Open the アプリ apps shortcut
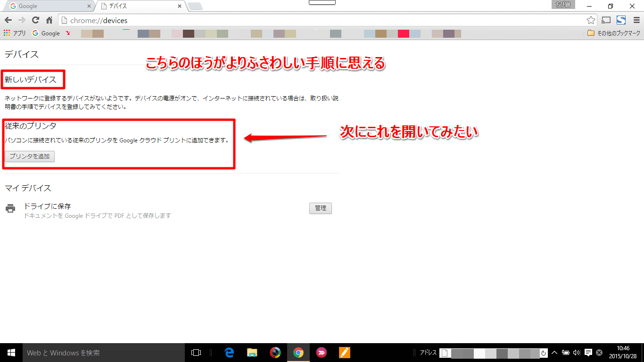 (x=15, y=33)
